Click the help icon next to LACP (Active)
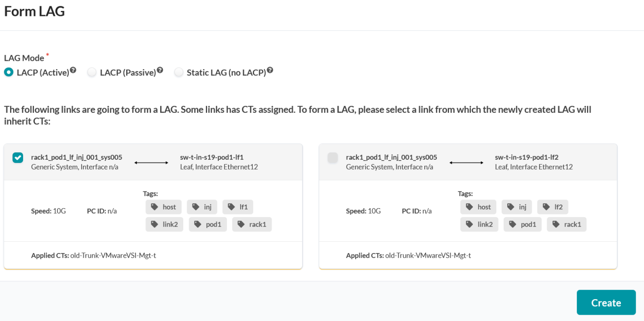 [73, 69]
